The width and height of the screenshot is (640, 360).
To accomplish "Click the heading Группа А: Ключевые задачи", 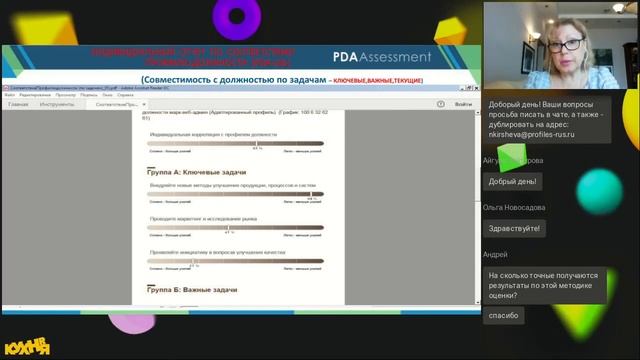I will coord(196,172).
